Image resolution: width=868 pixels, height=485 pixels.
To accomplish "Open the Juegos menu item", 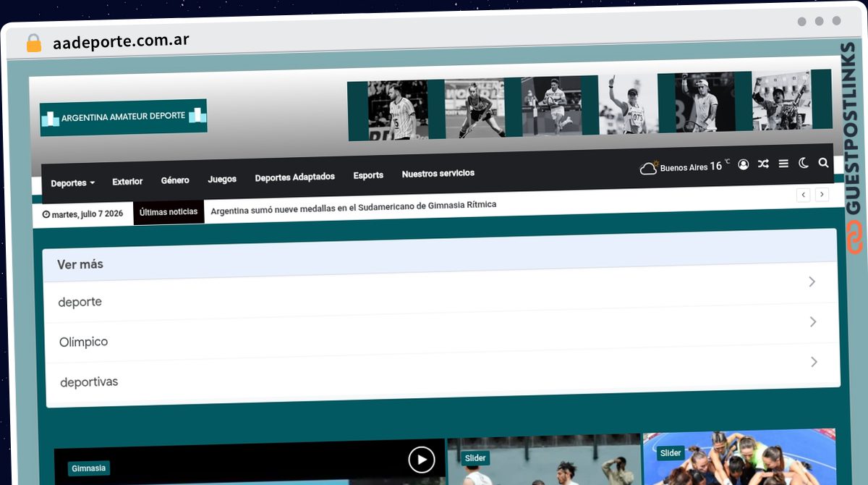I will 222,179.
